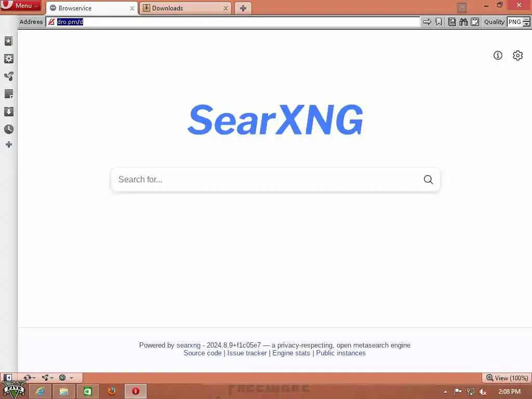Open SearXNG preferences gear icon
Image resolution: width=532 pixels, height=399 pixels.
(x=518, y=55)
